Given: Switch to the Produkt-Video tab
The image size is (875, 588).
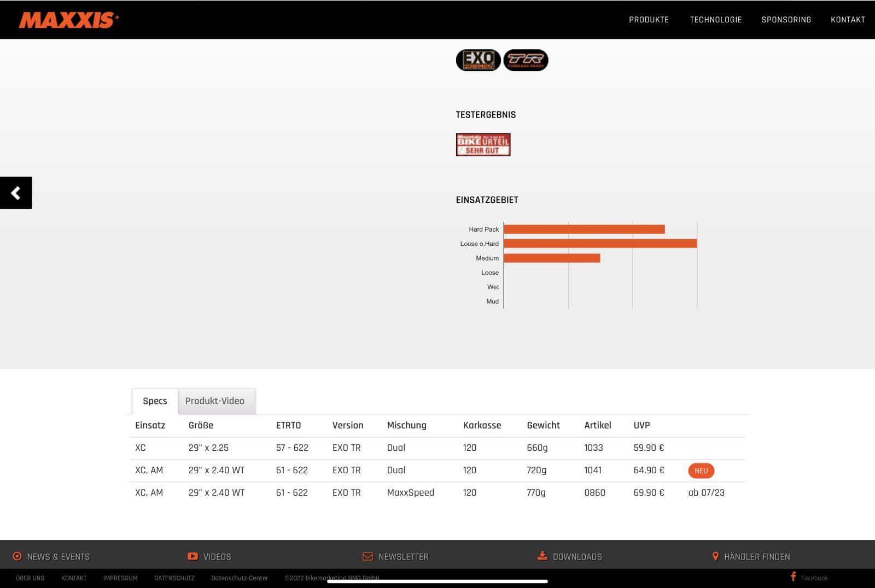Looking at the screenshot, I should point(215,401).
